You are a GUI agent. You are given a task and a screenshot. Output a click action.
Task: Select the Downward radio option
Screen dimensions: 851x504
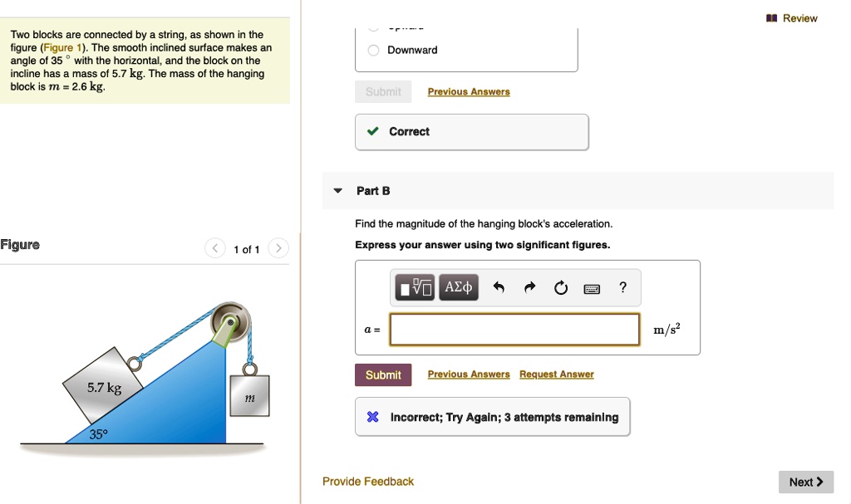coord(374,50)
